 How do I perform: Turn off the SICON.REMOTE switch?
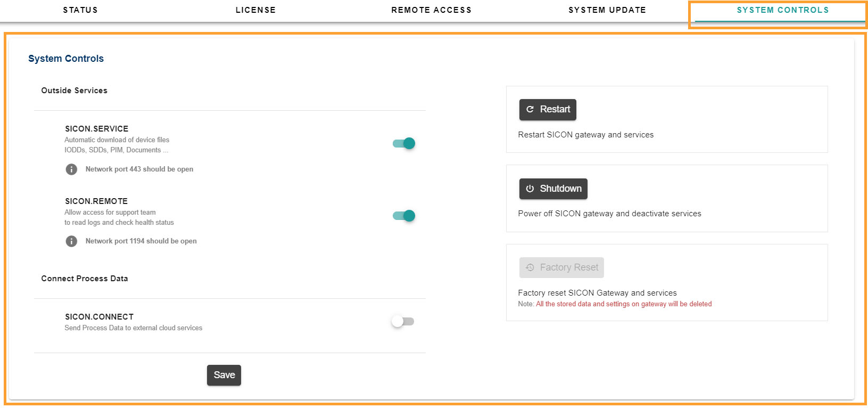pyautogui.click(x=404, y=216)
